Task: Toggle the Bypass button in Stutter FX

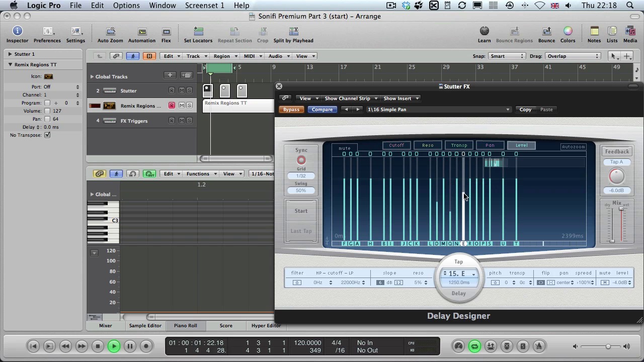Action: coord(291,110)
